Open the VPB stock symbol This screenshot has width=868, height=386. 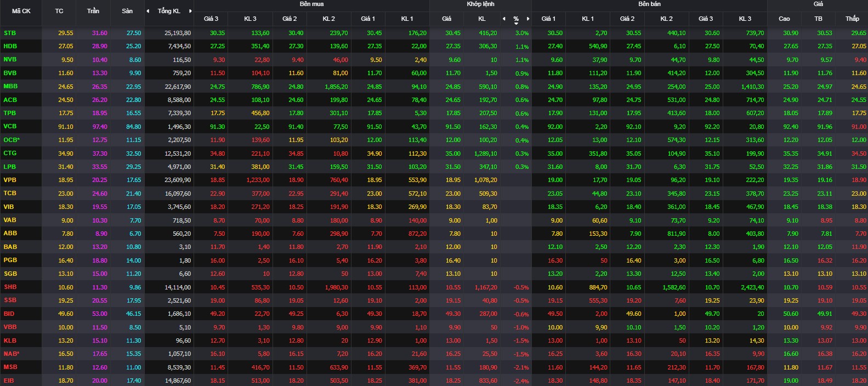(x=10, y=180)
